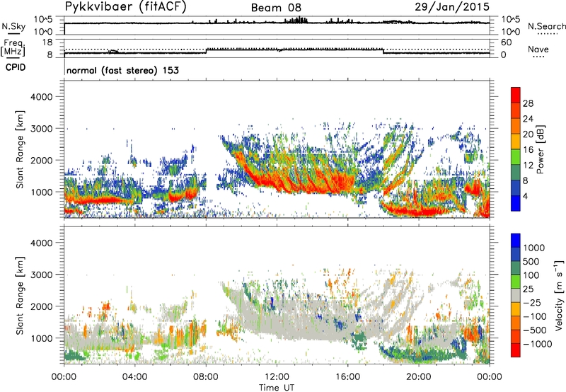Click the date "29/Jan/2015"
The height and width of the screenshot is (392, 566).
(452, 7)
